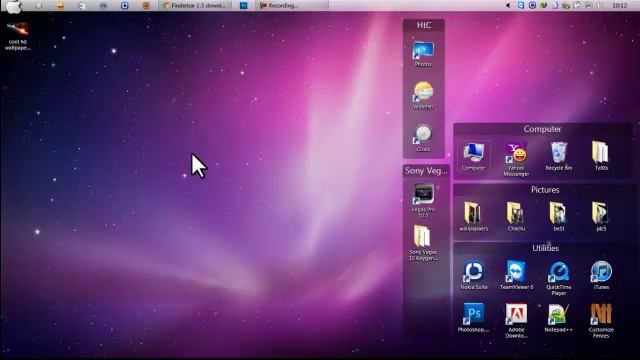640x360 pixels.
Task: Open the Chadu folder in Pictures
Action: point(516,217)
